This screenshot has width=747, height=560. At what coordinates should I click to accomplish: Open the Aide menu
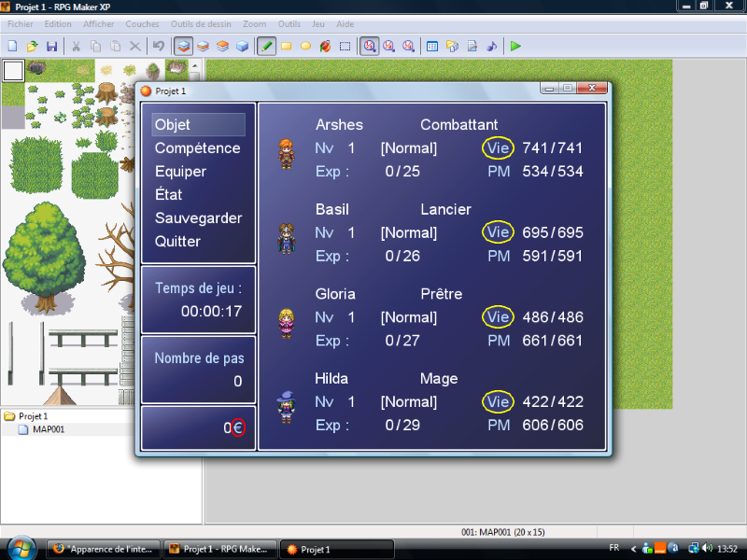pyautogui.click(x=345, y=24)
